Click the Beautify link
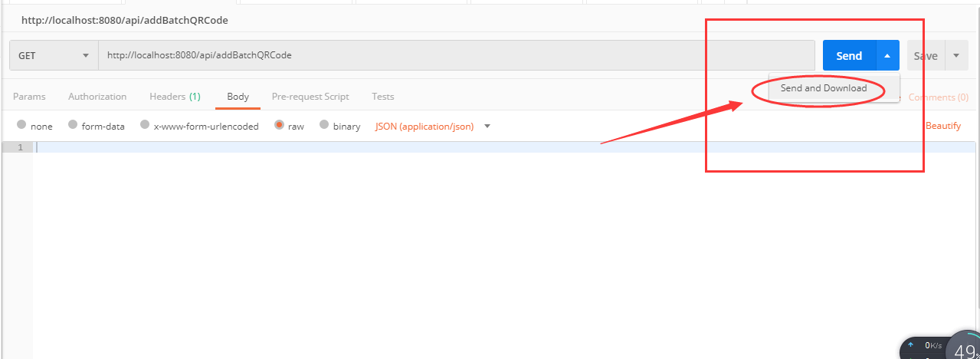Screen dimensions: 980x359 click(943, 126)
